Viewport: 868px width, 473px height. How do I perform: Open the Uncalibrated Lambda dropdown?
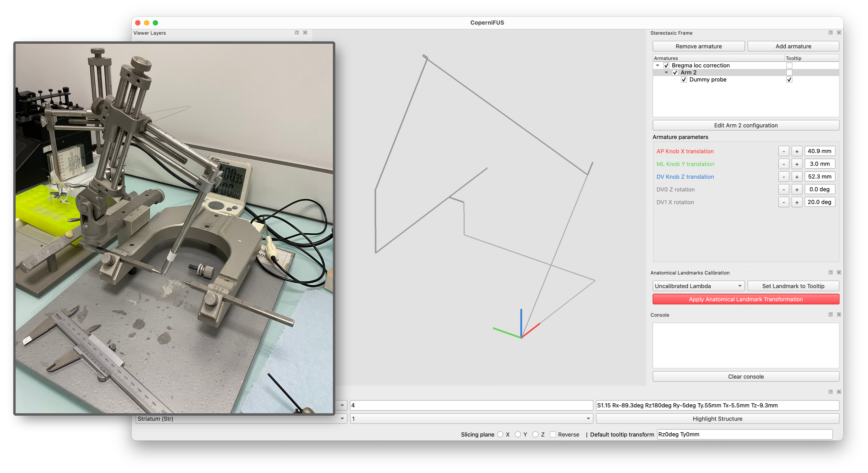click(x=698, y=286)
